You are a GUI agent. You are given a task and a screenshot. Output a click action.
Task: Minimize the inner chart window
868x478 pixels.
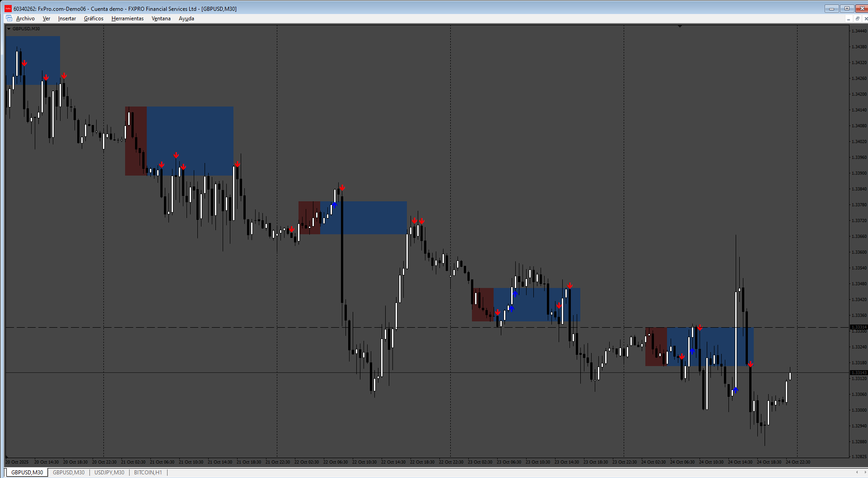pos(848,19)
